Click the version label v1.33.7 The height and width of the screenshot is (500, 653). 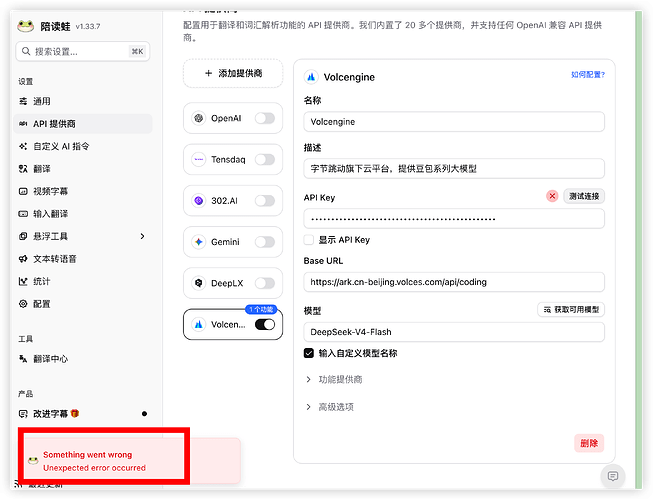88,26
